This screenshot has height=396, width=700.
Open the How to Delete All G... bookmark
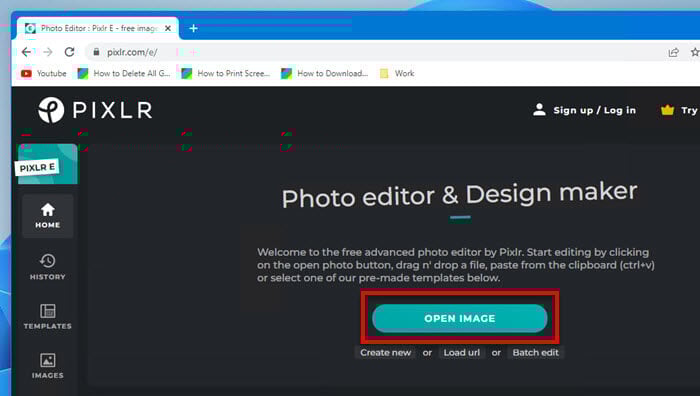coord(124,73)
